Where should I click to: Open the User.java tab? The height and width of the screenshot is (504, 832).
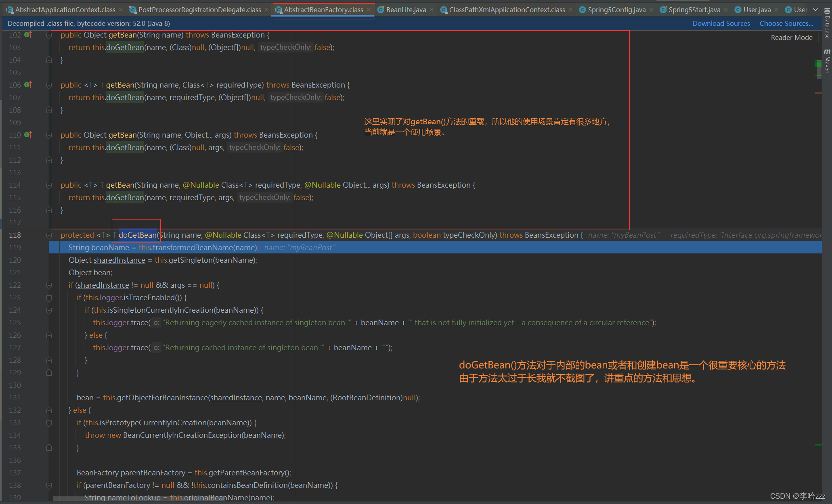[757, 10]
